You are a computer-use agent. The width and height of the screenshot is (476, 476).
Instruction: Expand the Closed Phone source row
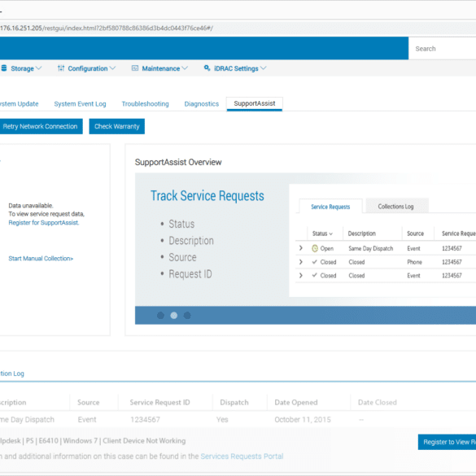[x=301, y=262]
